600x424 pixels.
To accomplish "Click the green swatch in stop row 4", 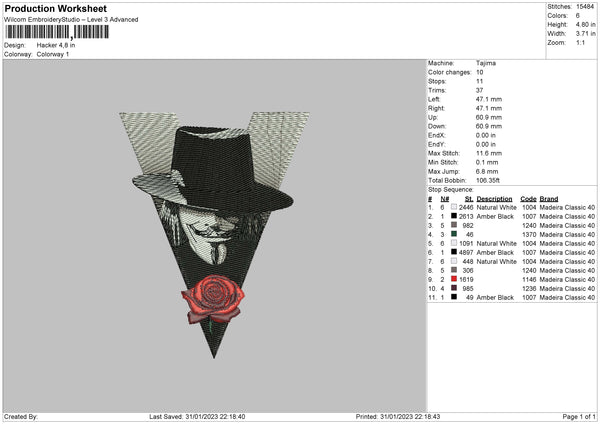I will (x=454, y=234).
